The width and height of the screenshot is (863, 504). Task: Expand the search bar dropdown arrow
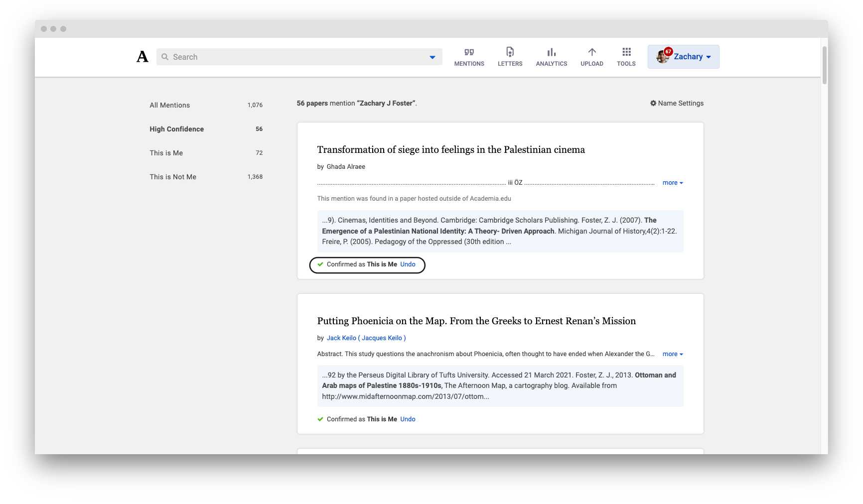coord(432,57)
